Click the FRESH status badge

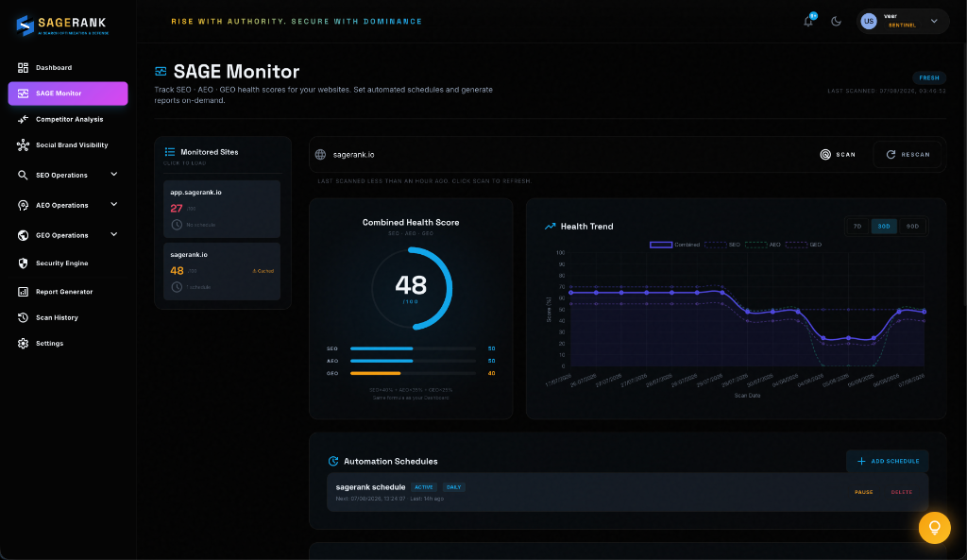pos(929,77)
